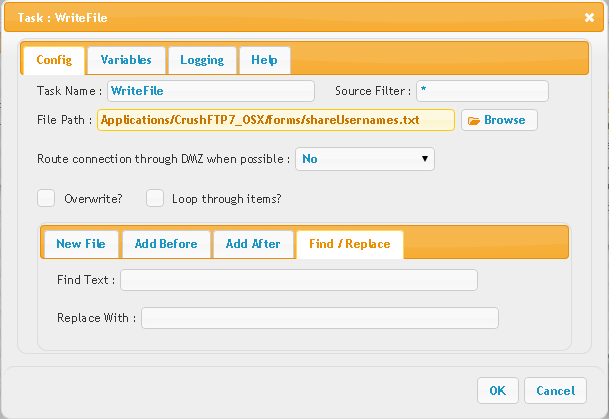Enable the Overwrite checkbox
Image resolution: width=609 pixels, height=419 pixels.
(x=46, y=198)
